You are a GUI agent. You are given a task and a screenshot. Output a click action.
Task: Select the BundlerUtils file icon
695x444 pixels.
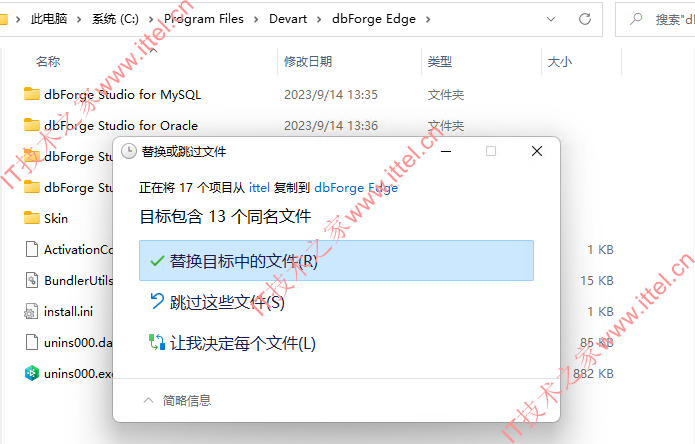tap(31, 280)
